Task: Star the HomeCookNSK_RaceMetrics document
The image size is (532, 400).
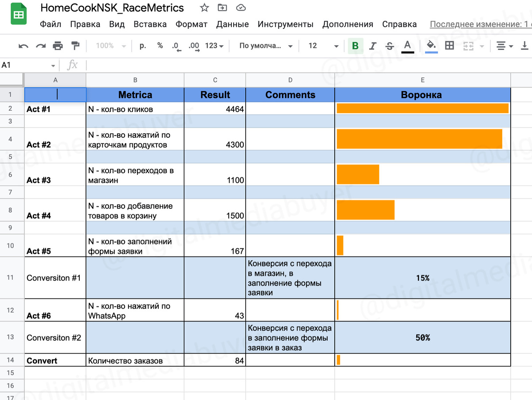Action: (204, 8)
